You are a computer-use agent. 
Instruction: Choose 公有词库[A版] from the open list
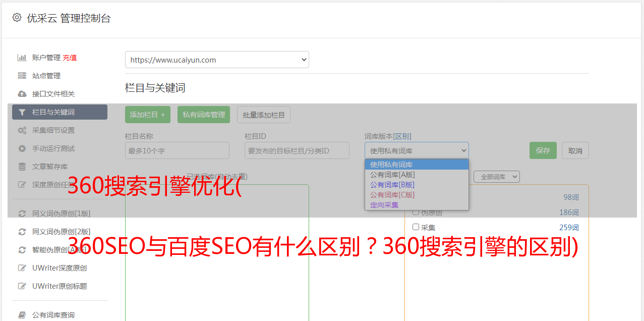pyautogui.click(x=417, y=175)
